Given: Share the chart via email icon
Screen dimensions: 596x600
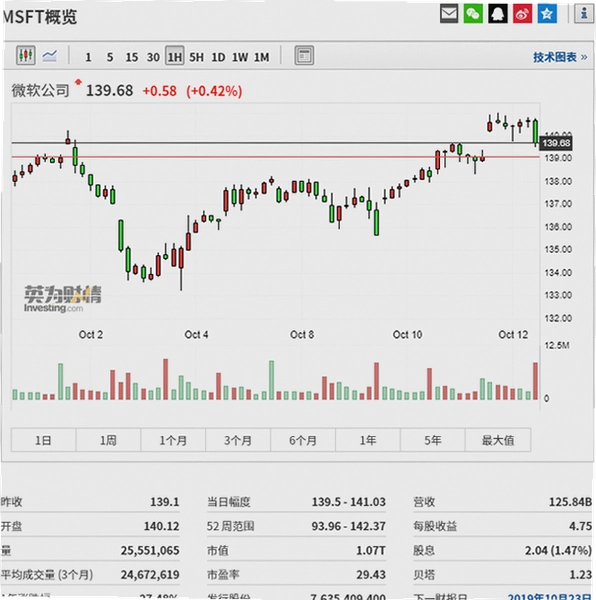Looking at the screenshot, I should point(449,14).
